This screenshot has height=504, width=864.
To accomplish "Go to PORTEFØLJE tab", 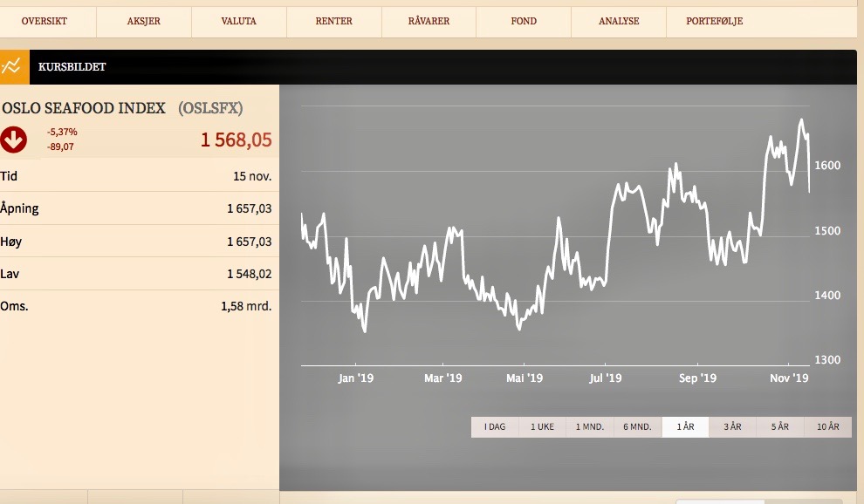I will 714,22.
